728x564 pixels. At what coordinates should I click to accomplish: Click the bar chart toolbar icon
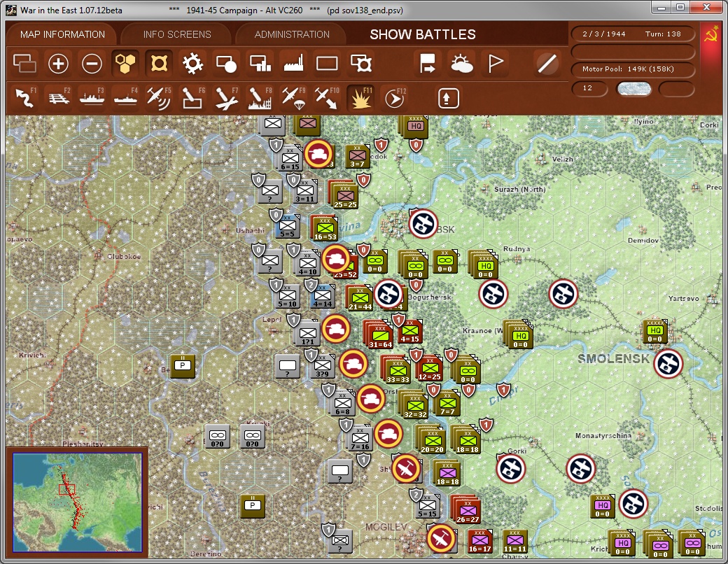click(x=260, y=64)
